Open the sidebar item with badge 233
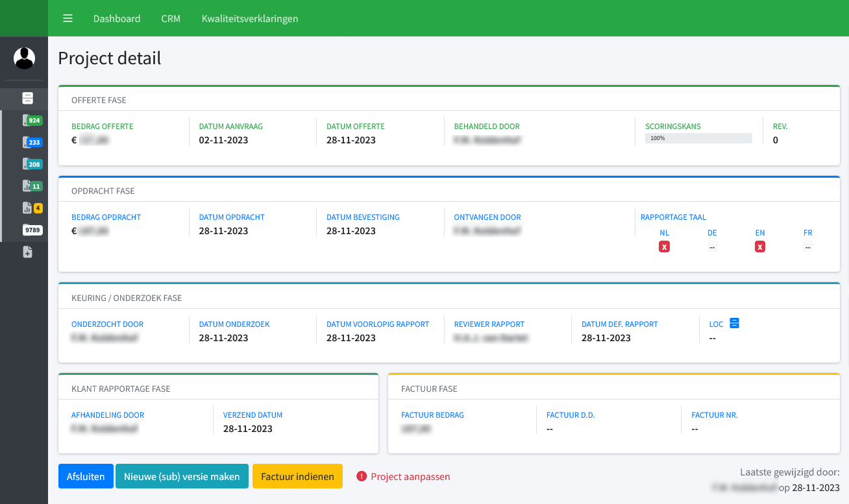The height and width of the screenshot is (504, 849). point(31,142)
